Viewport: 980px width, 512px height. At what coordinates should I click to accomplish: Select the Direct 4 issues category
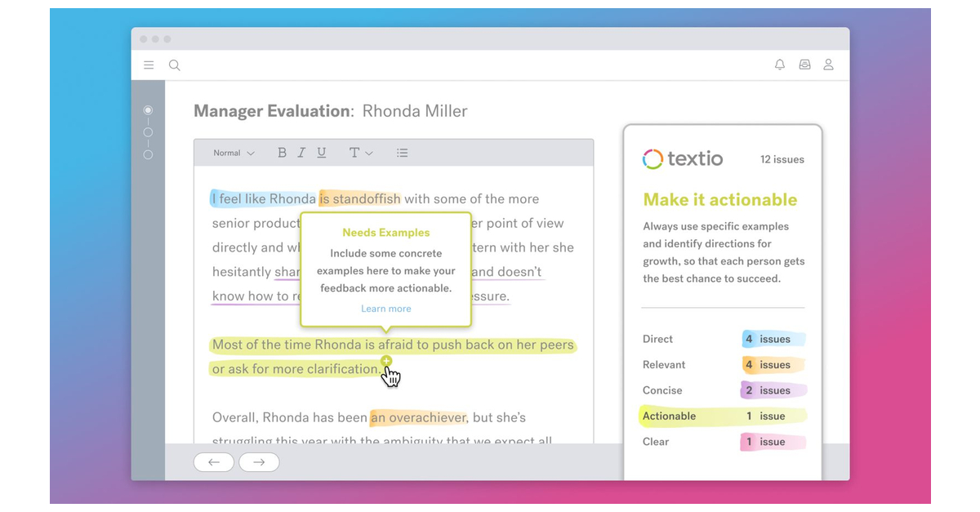coord(723,339)
